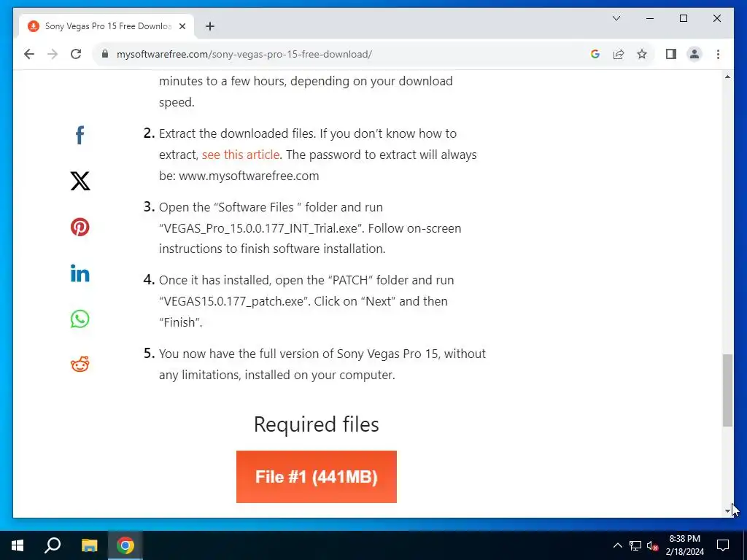Share via the X (Twitter) icon
The image size is (747, 560).
80,181
